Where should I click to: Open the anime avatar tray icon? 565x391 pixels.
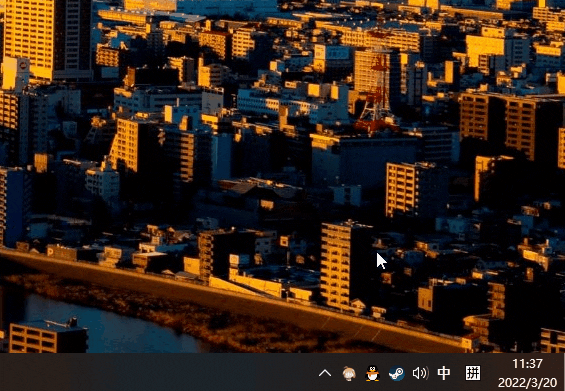349,373
